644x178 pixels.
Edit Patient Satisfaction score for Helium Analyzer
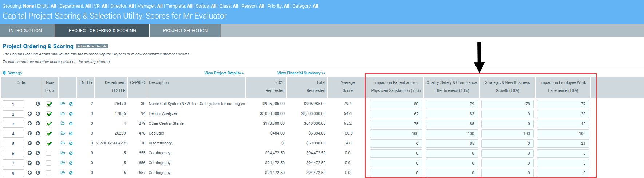click(396, 114)
